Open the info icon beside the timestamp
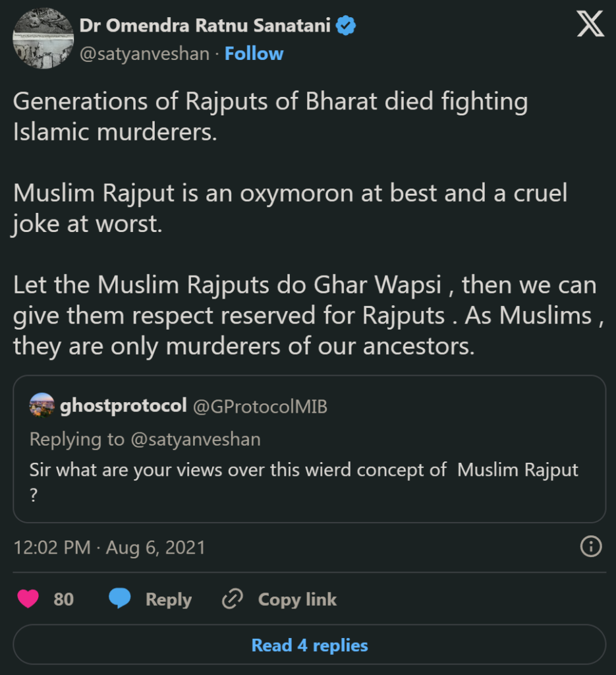This screenshot has width=616, height=675. point(591,546)
